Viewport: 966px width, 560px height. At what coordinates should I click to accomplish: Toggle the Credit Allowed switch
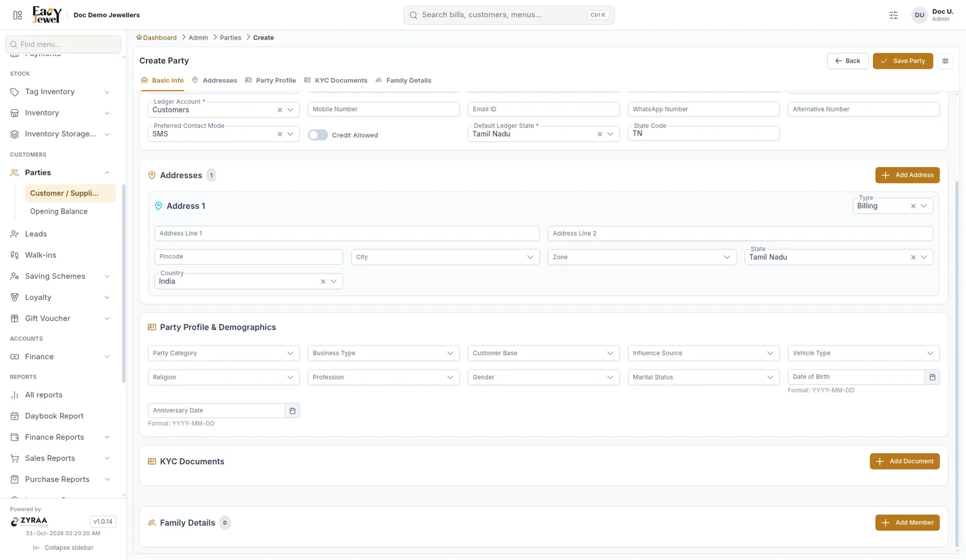click(318, 135)
